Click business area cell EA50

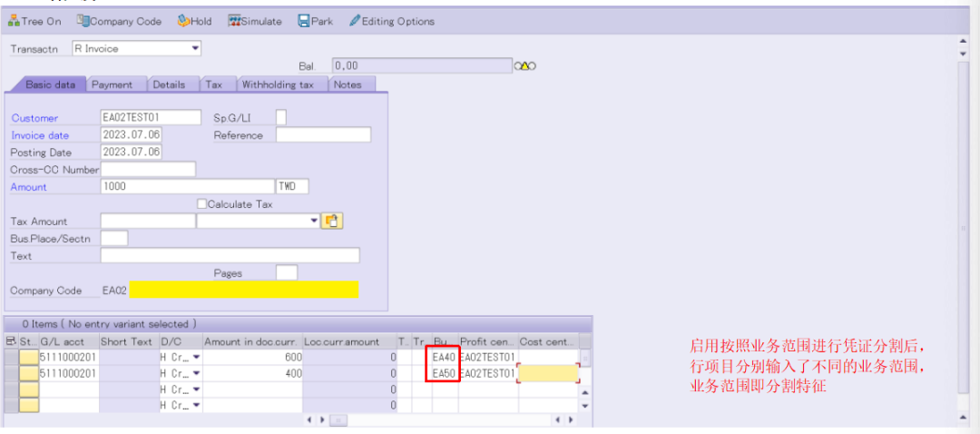pos(445,373)
